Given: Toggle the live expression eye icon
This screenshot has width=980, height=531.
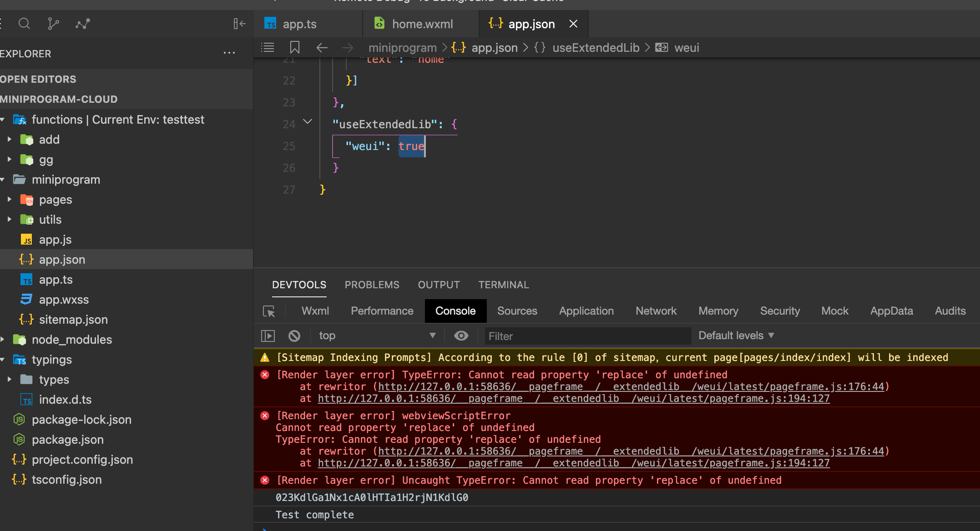Looking at the screenshot, I should pos(461,336).
